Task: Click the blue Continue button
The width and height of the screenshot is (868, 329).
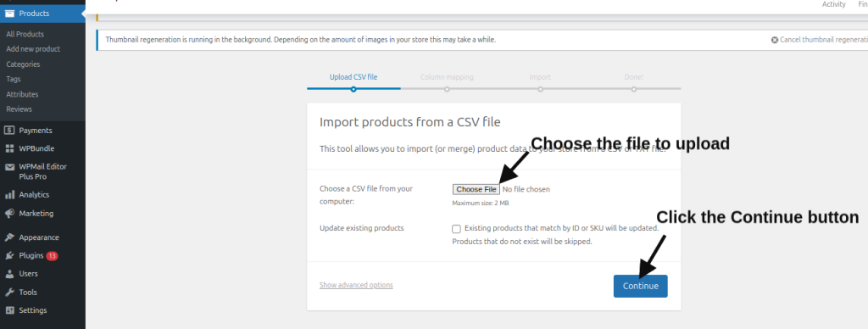Action: point(641,287)
